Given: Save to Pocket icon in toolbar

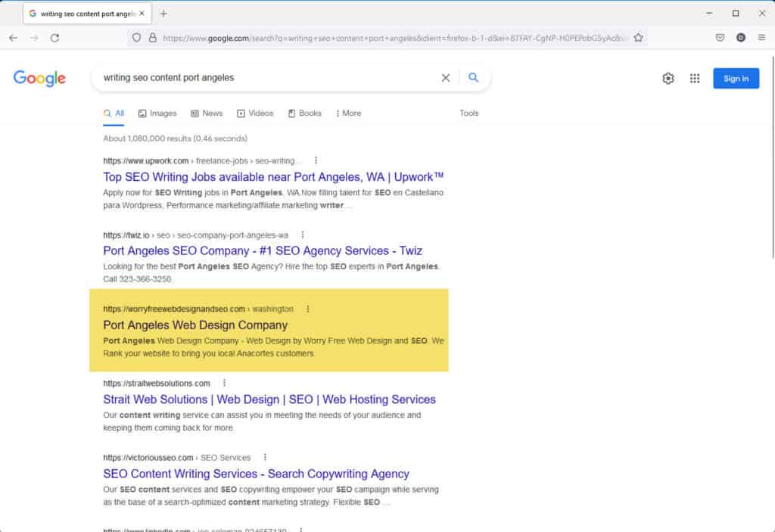Looking at the screenshot, I should (721, 38).
